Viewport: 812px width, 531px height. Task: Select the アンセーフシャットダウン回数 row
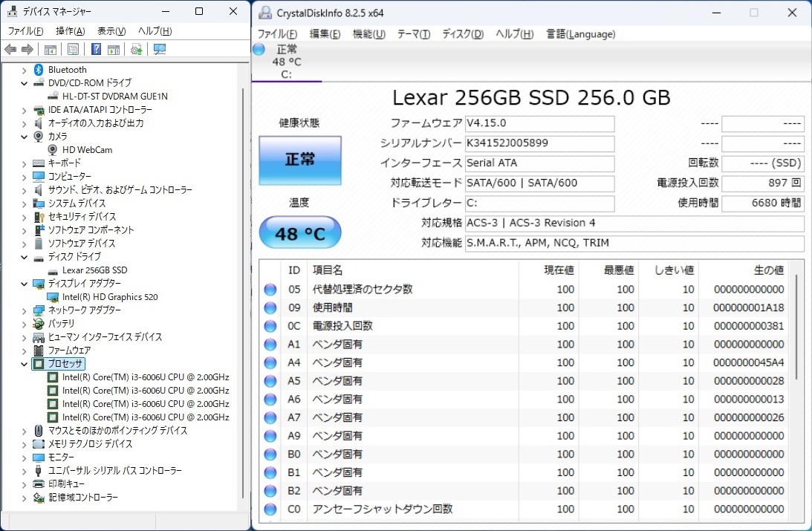coord(524,509)
